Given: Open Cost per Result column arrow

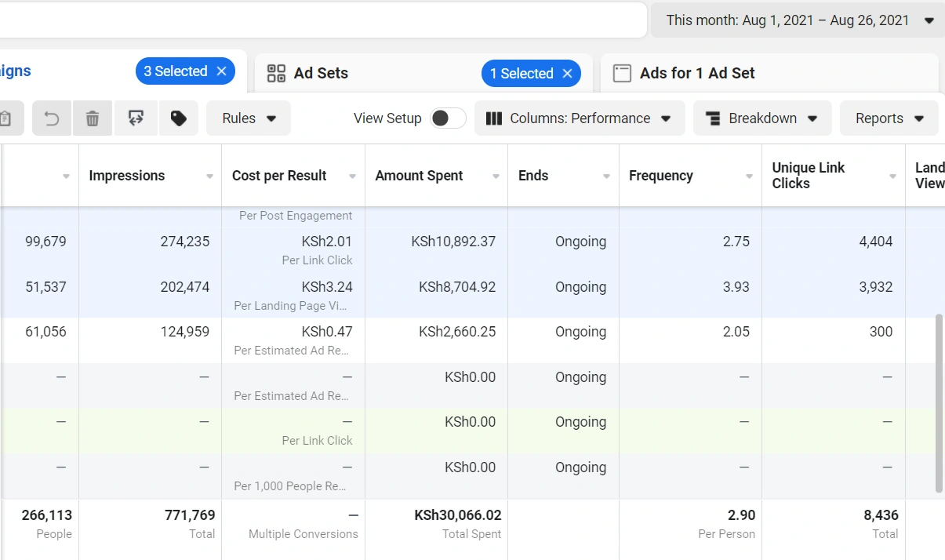Looking at the screenshot, I should click(353, 176).
